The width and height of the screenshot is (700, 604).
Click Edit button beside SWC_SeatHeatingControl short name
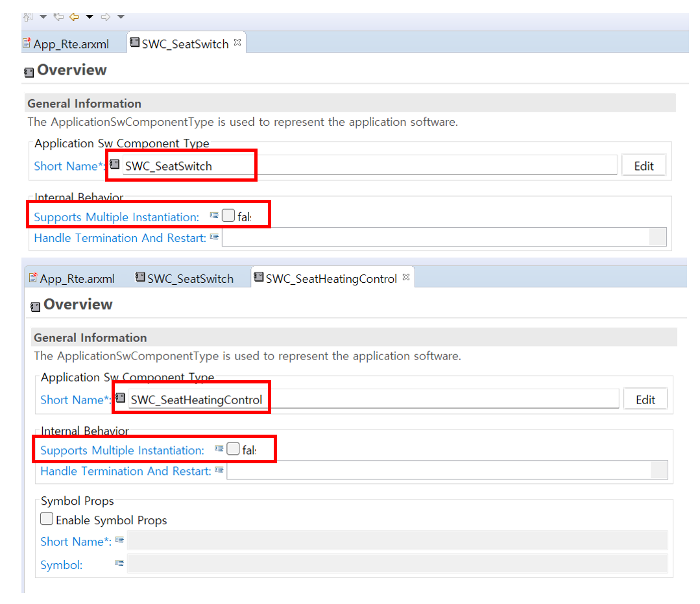click(645, 399)
